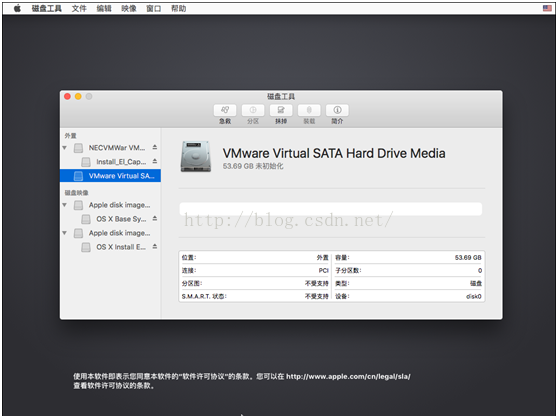The image size is (558, 418).
Task: Collapse the second Apple disk image tree
Action: (64, 233)
